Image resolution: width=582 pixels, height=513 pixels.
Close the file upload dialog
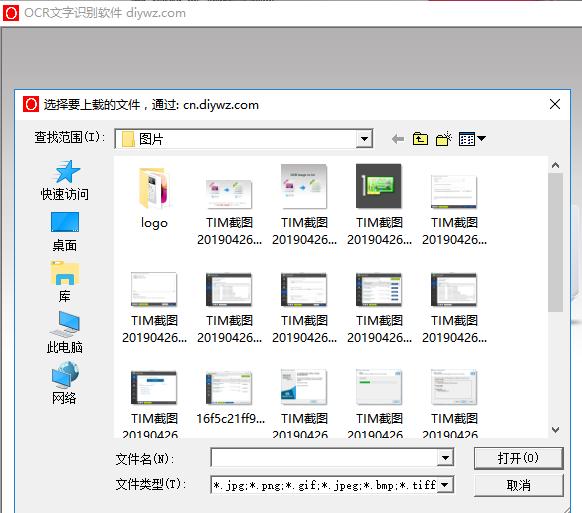(555, 104)
